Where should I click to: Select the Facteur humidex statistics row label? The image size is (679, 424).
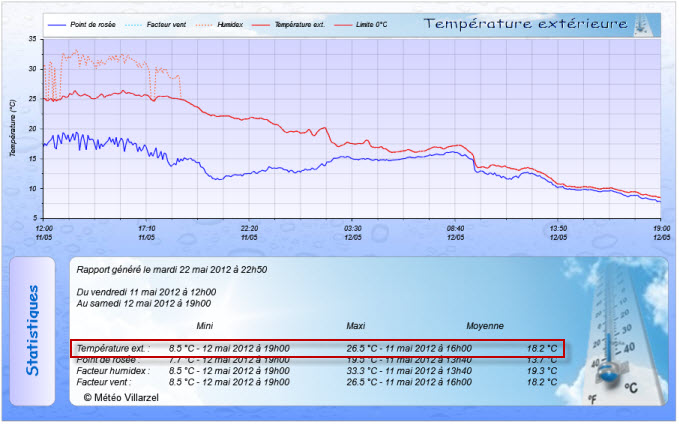(113, 370)
